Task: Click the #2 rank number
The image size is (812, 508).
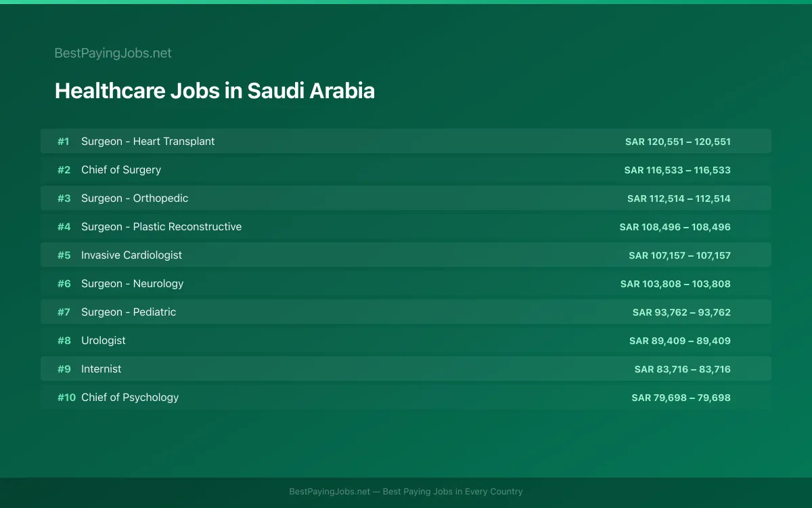Action: [64, 170]
